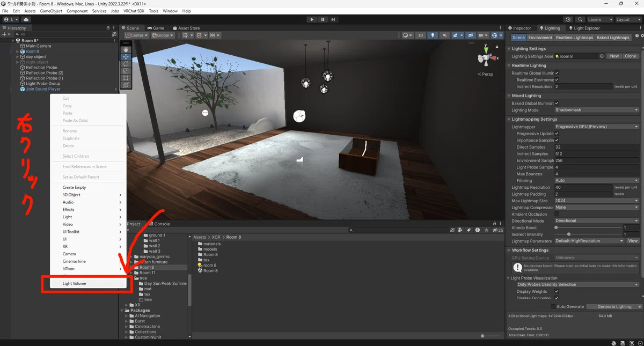Screen dimensions: 644x346
Task: Open the account dropdown button
Action: (x=11, y=19)
